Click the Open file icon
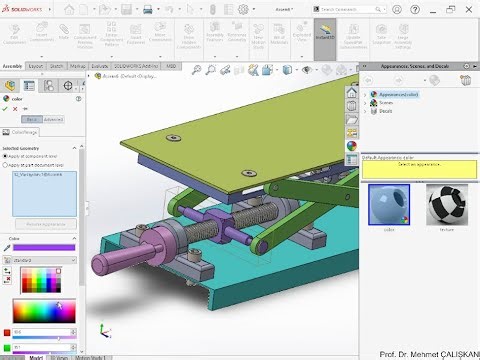This screenshot has width=480, height=360. click(104, 9)
